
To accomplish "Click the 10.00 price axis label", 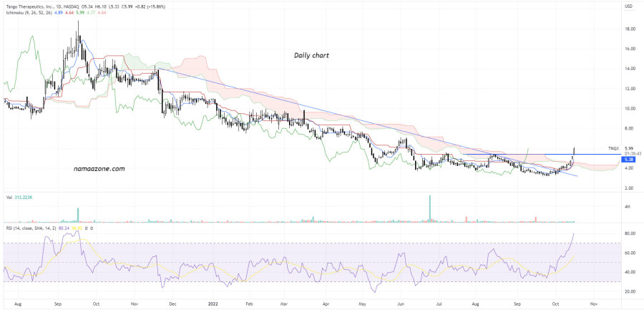I will tap(630, 109).
